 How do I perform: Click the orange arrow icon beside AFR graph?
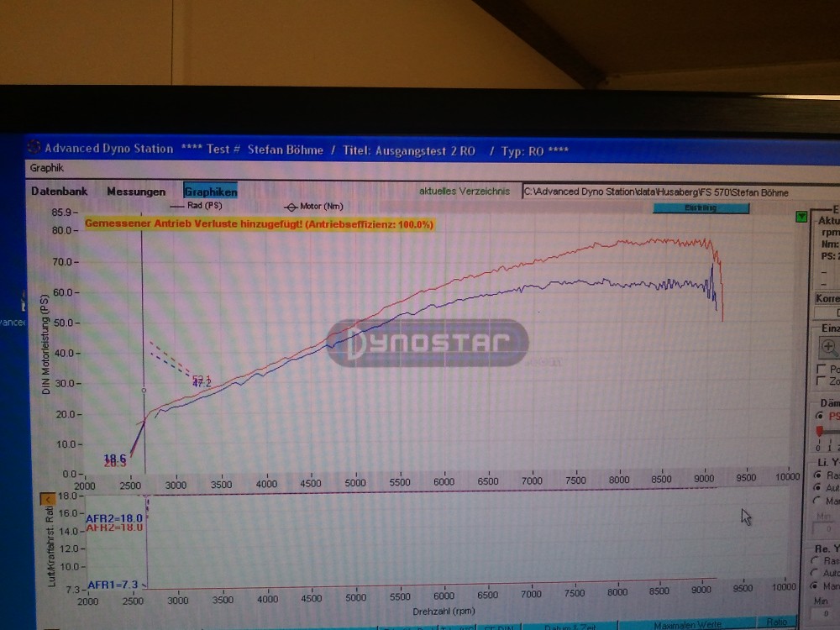pyautogui.click(x=47, y=500)
